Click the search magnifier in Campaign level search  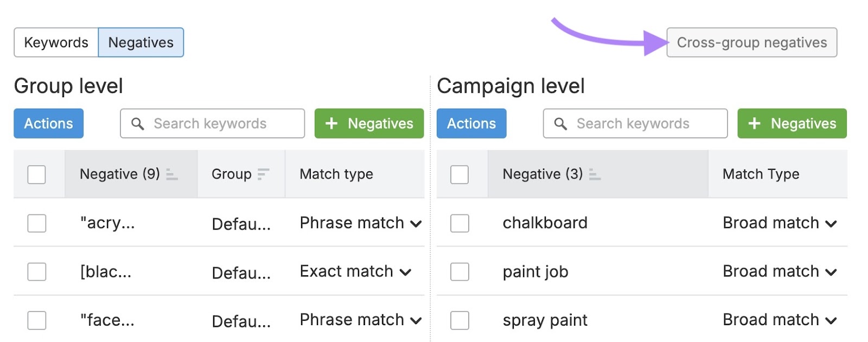560,124
